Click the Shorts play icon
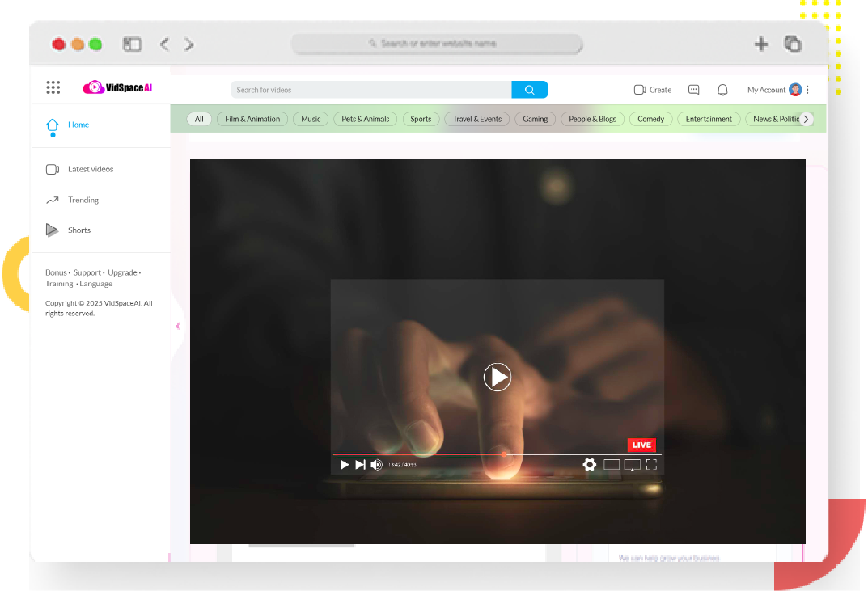Viewport: 868px width, 591px height. tap(52, 230)
